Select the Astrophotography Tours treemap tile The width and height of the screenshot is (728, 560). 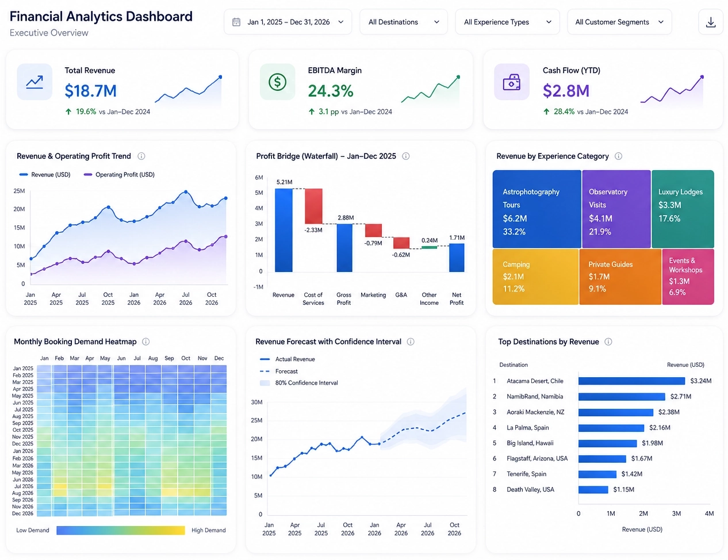(x=537, y=209)
